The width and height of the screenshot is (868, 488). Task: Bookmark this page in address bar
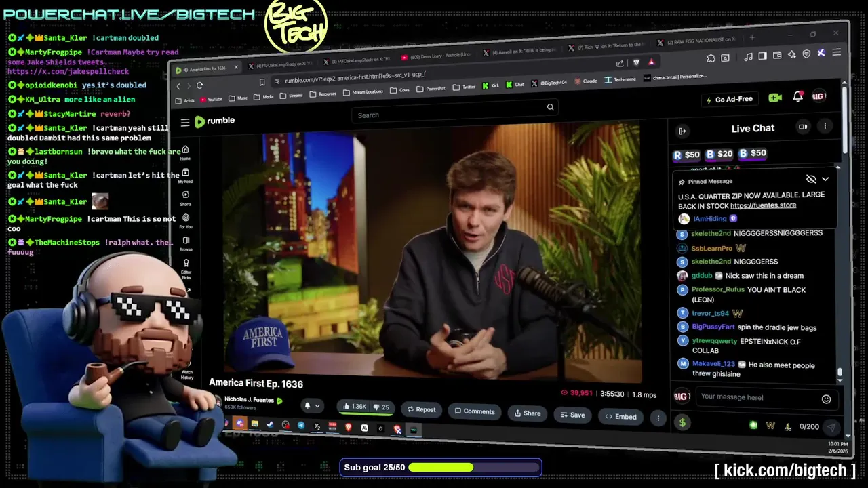[x=262, y=82]
